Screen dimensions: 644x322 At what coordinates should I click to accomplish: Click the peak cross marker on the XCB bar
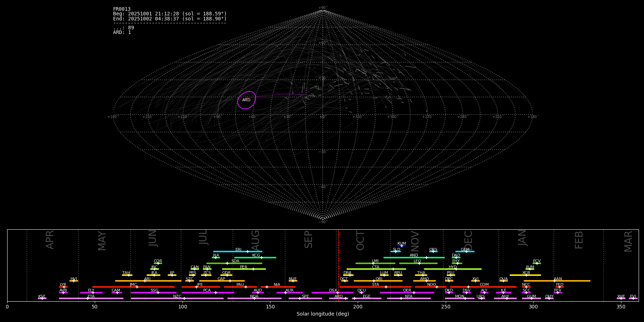click(526, 275)
